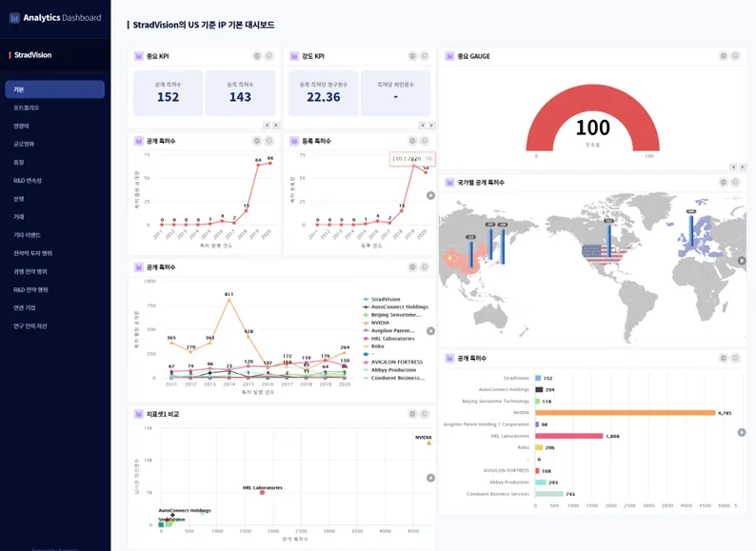Viewport: 756px width, 551px height.
Task: Expand arrow beside competitor legend list
Action: (x=430, y=331)
